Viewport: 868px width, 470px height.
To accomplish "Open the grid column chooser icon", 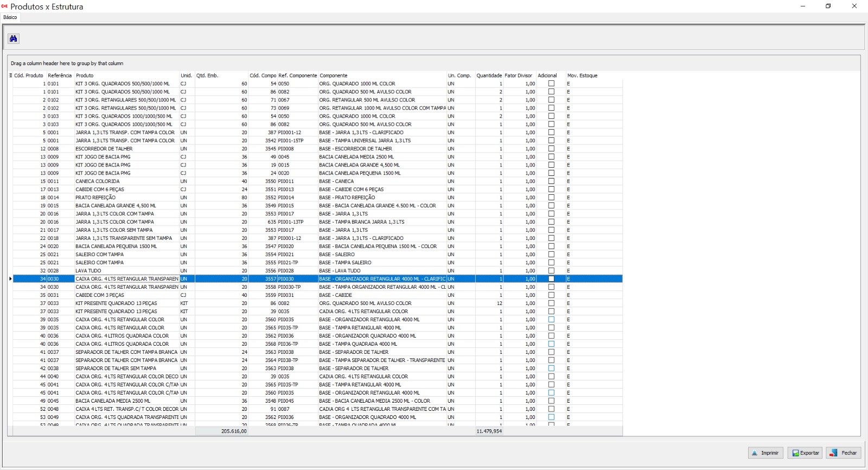I will tap(10, 75).
